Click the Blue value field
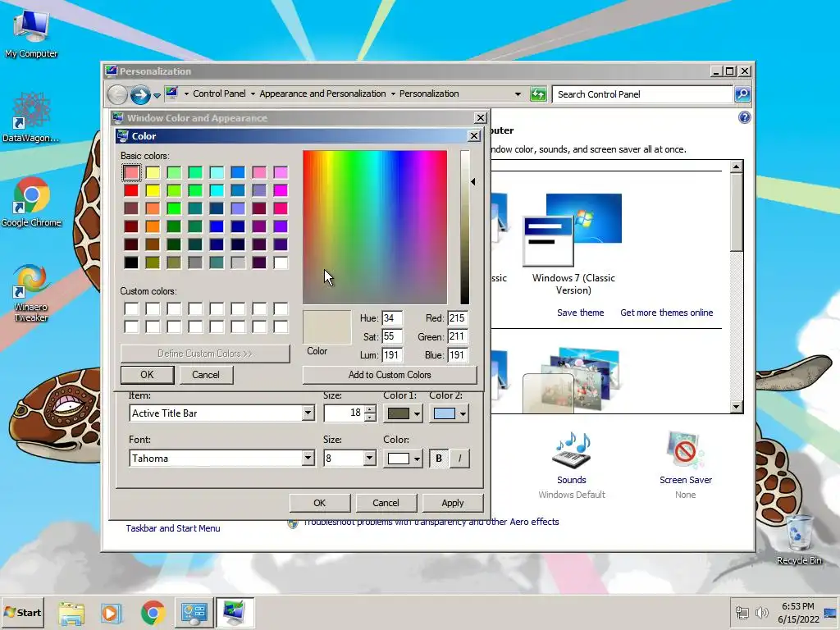This screenshot has width=840, height=630. click(x=458, y=355)
